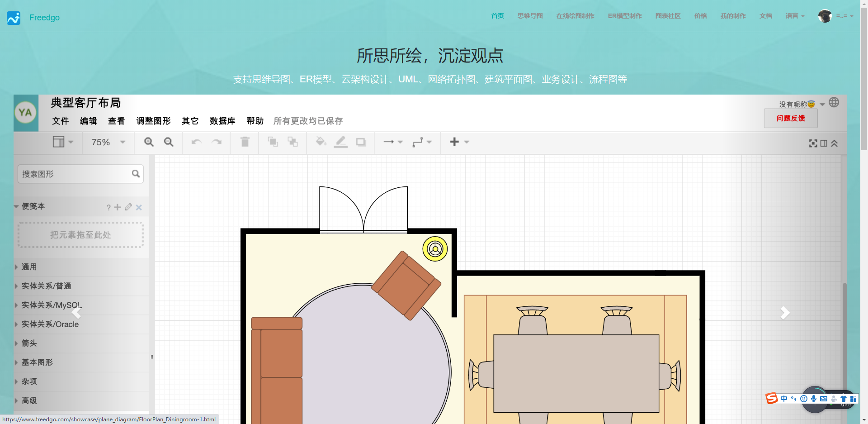Open the line color pencil tool
868x424 pixels.
tap(341, 142)
